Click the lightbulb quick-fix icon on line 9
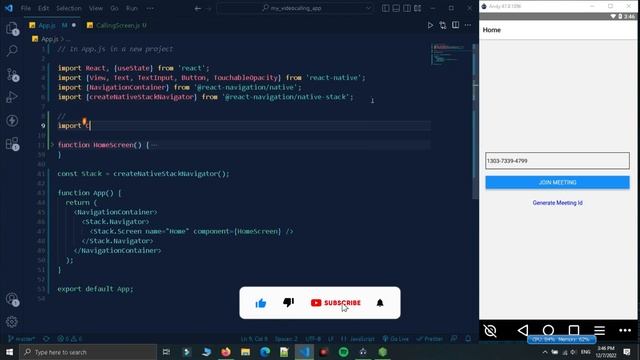640x360 pixels. pos(84,121)
